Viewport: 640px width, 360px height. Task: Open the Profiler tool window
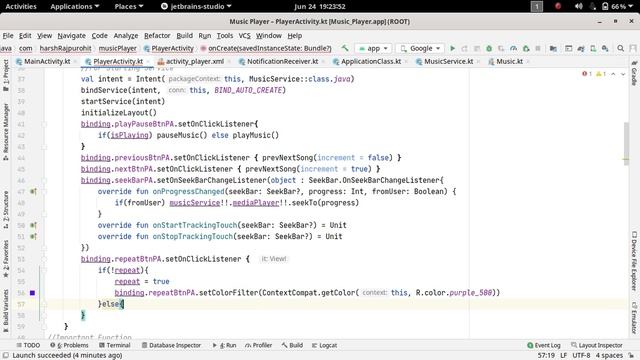click(x=258, y=345)
